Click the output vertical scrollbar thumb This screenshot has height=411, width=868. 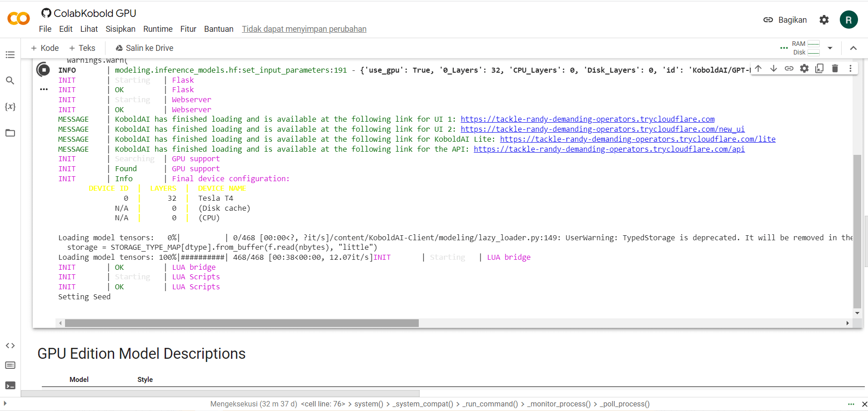click(x=857, y=232)
